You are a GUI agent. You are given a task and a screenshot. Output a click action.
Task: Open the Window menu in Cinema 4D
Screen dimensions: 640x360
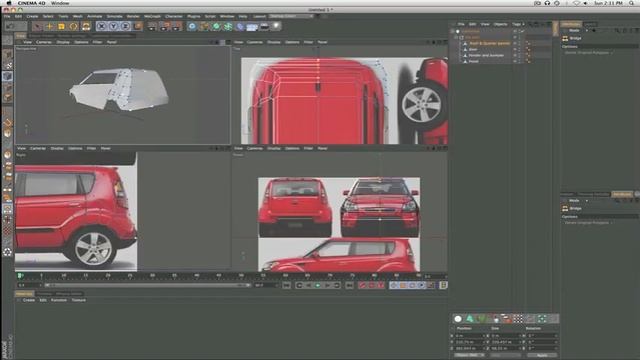point(227,16)
